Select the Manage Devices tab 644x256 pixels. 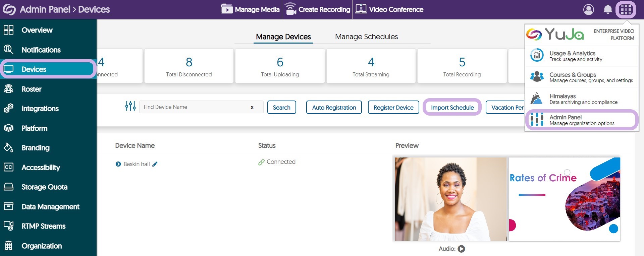[x=283, y=37]
